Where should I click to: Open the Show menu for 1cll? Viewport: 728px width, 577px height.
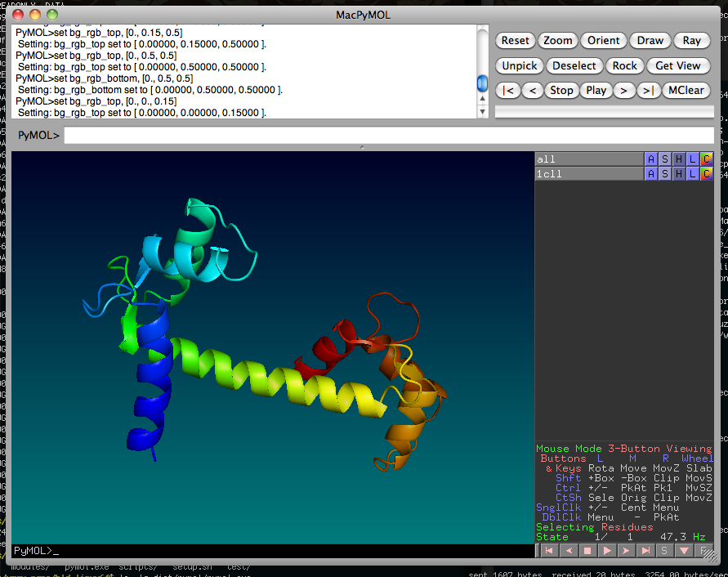[664, 174]
